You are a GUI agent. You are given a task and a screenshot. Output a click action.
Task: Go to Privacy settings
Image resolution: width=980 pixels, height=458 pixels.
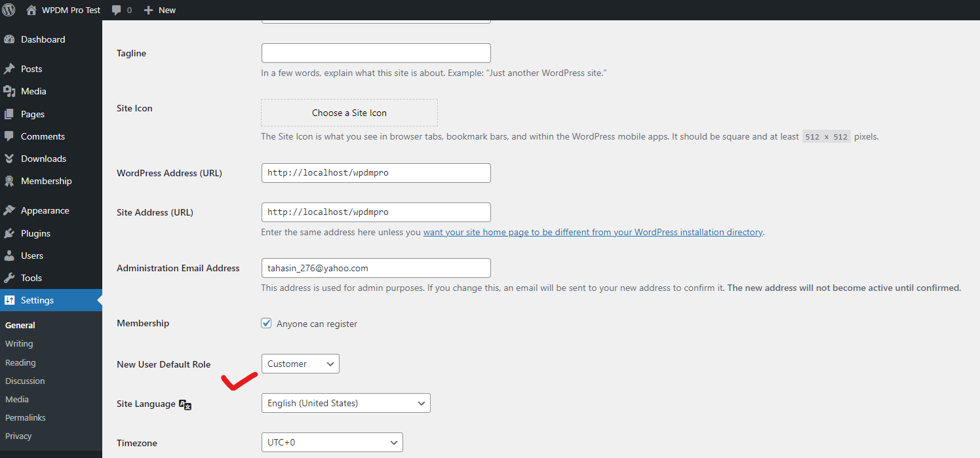[x=18, y=436]
